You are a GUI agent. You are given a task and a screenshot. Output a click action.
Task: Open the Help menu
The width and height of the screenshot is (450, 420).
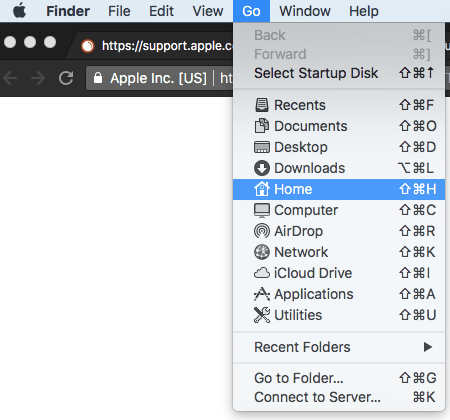click(x=364, y=11)
